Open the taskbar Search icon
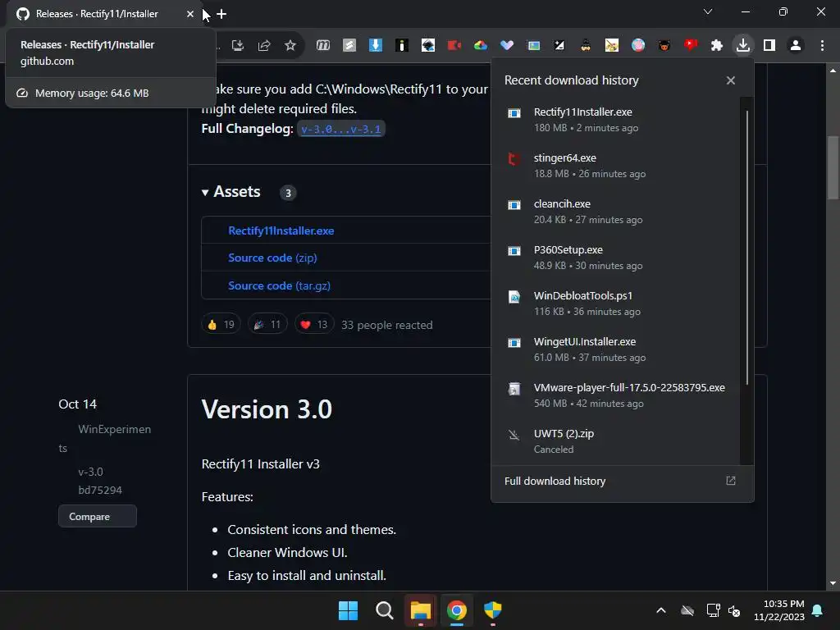 click(x=384, y=610)
